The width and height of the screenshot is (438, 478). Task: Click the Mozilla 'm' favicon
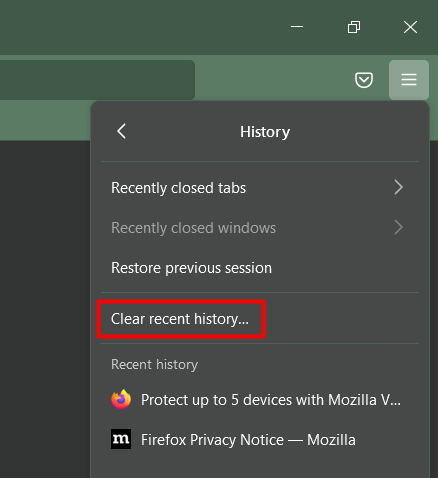pyautogui.click(x=121, y=439)
